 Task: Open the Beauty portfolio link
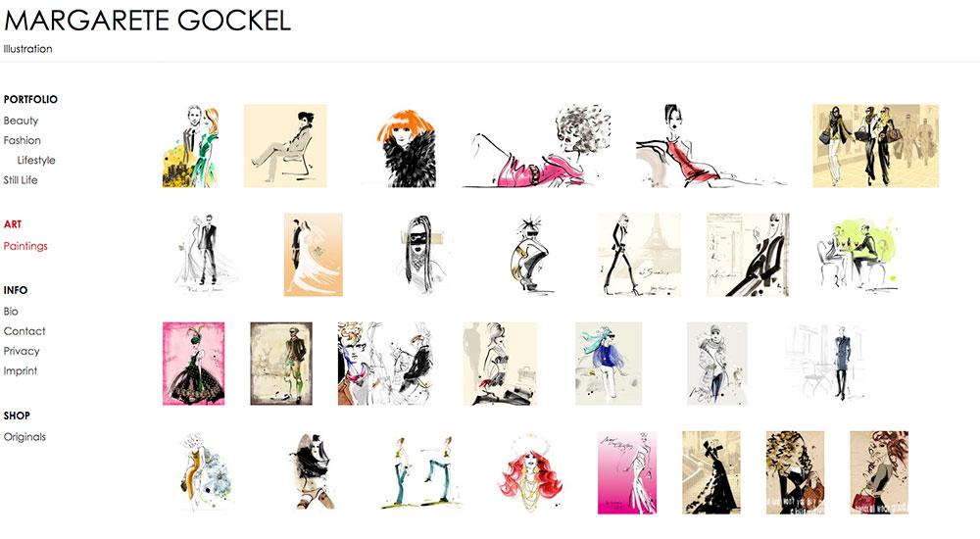click(x=21, y=121)
